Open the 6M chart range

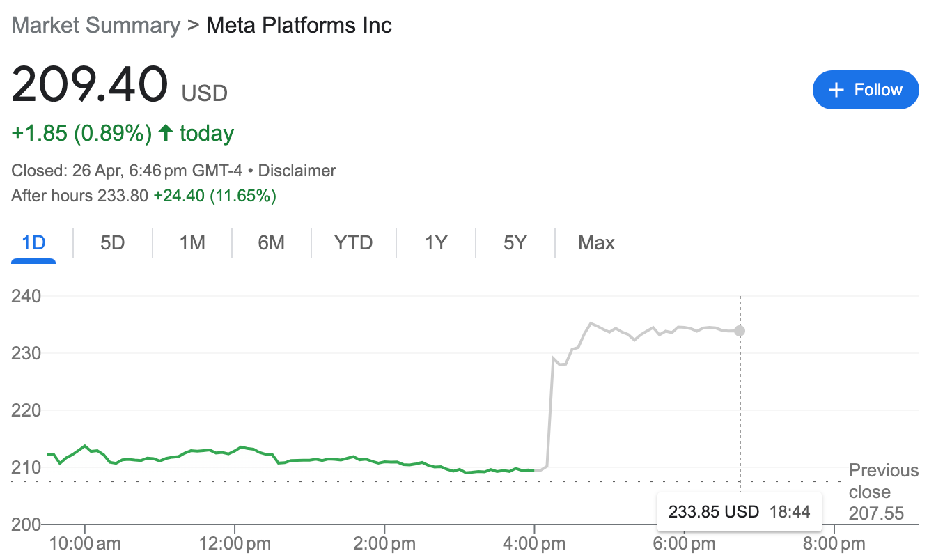pos(271,243)
